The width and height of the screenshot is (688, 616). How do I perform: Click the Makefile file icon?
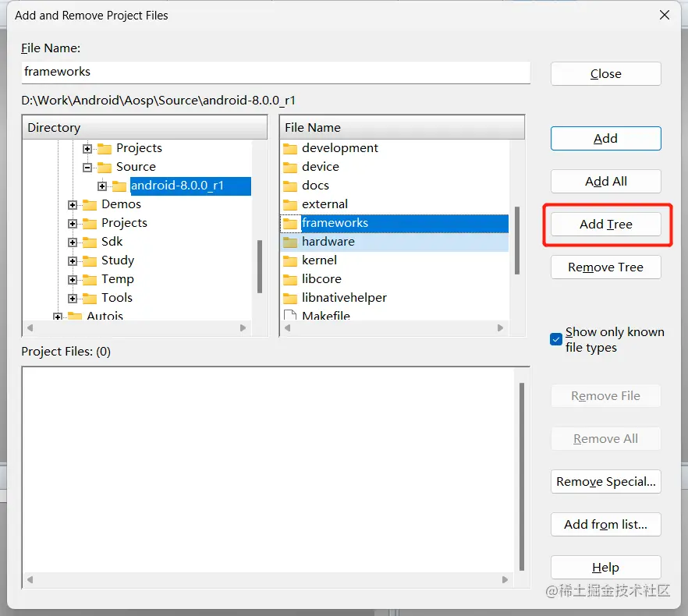coord(290,315)
